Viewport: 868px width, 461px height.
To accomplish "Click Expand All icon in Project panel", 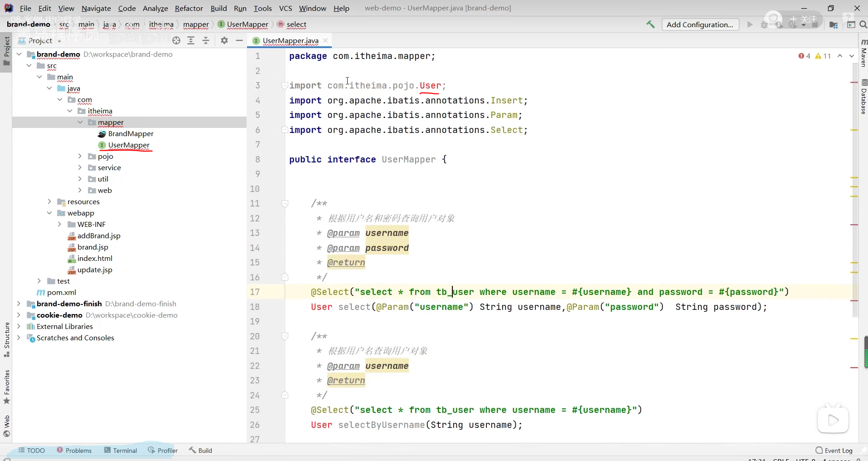I will coord(191,41).
